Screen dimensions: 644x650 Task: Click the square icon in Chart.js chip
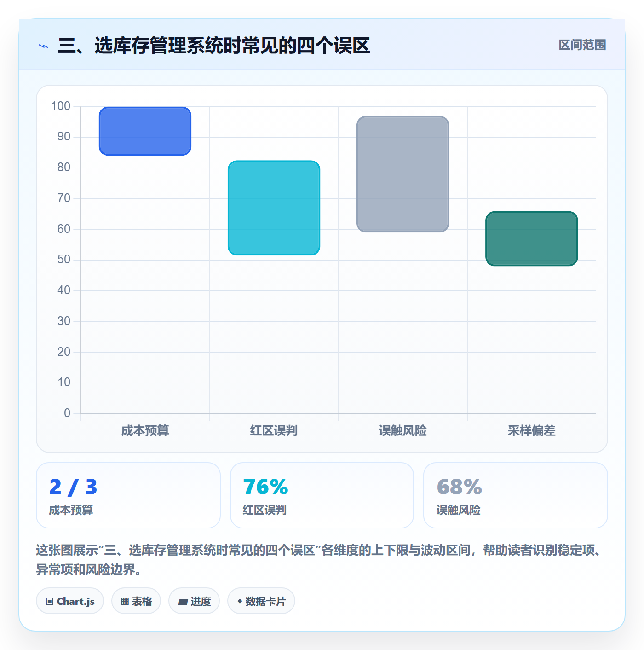pos(50,602)
